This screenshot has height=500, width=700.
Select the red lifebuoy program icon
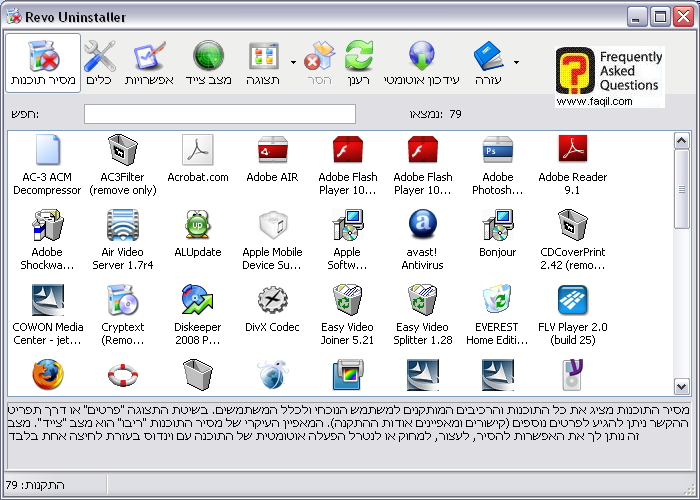coord(123,375)
